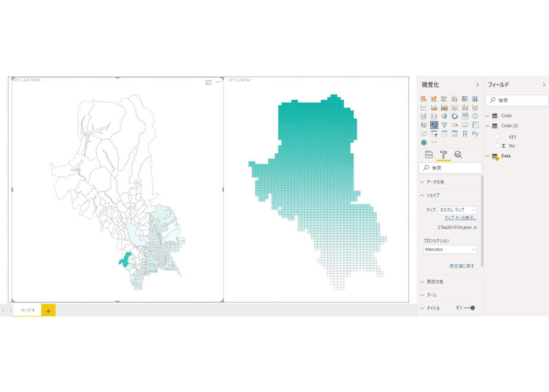Open Focus mode on left map
Viewport: 549px width, 392px height.
tap(209, 82)
